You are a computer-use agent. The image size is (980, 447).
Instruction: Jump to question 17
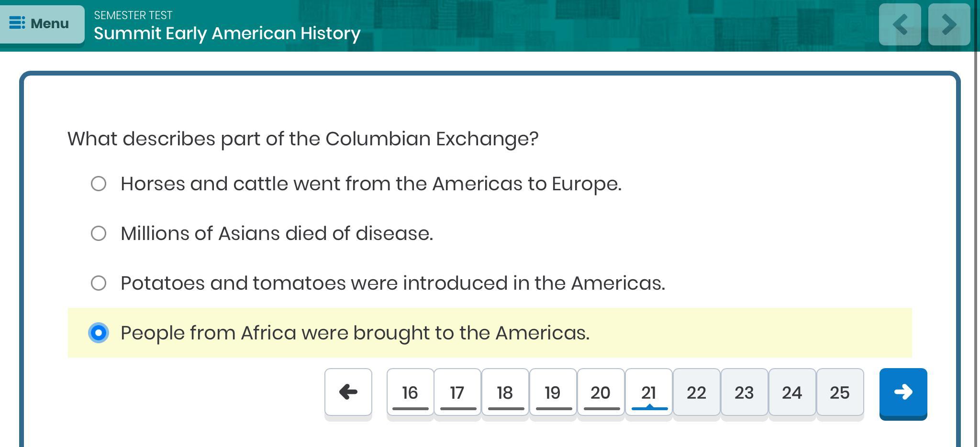tap(457, 392)
